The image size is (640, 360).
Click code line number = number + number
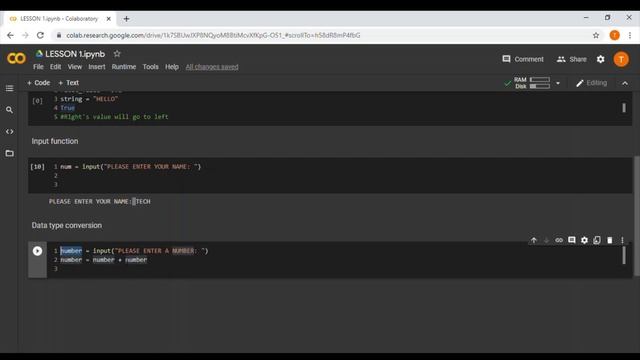point(104,260)
